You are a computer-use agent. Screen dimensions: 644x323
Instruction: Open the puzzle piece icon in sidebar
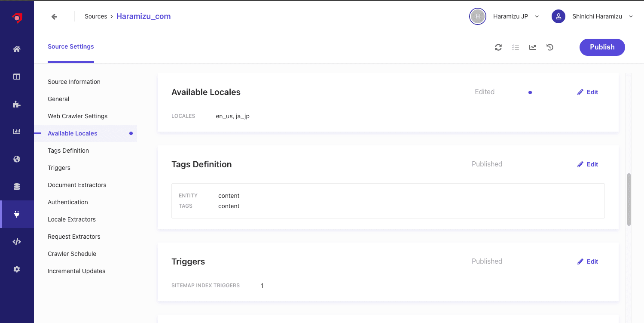pyautogui.click(x=17, y=104)
